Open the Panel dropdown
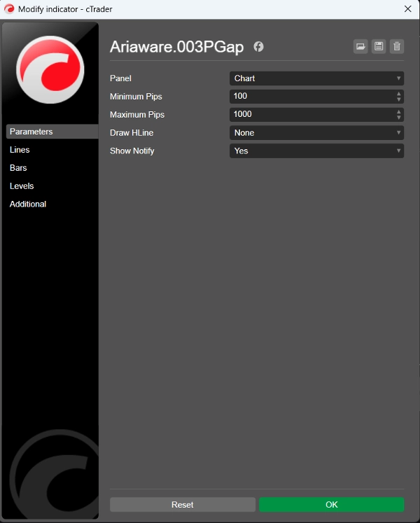Image resolution: width=420 pixels, height=523 pixels. 316,78
